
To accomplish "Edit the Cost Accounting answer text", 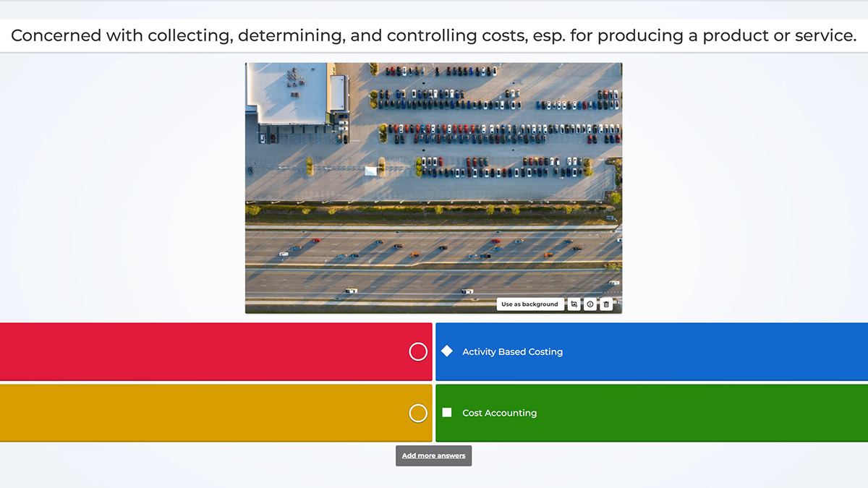I will click(x=499, y=413).
